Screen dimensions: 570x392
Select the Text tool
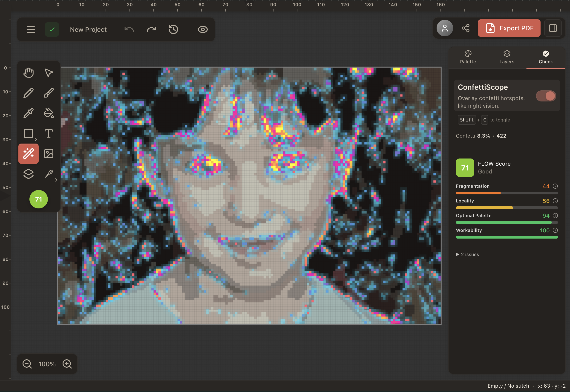click(x=49, y=133)
